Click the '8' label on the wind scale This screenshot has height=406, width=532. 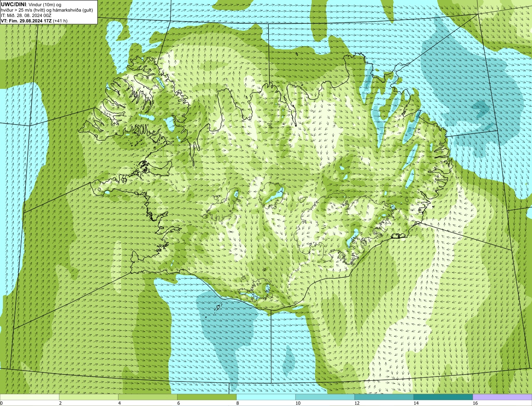[238, 403]
